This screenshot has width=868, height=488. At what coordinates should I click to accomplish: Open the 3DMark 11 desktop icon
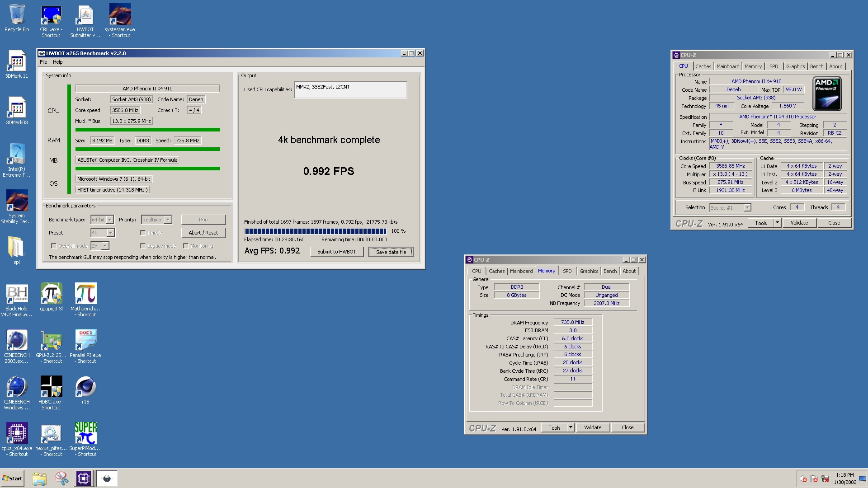click(x=17, y=65)
